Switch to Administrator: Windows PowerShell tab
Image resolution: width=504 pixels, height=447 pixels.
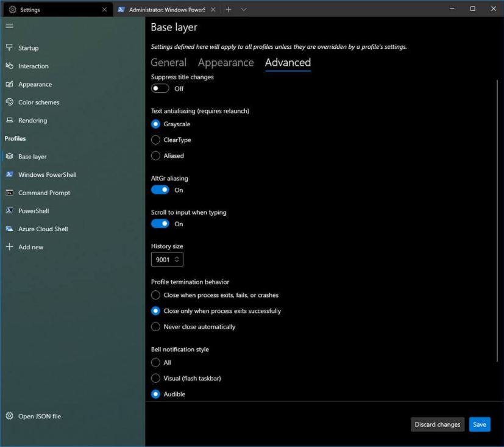(x=167, y=10)
